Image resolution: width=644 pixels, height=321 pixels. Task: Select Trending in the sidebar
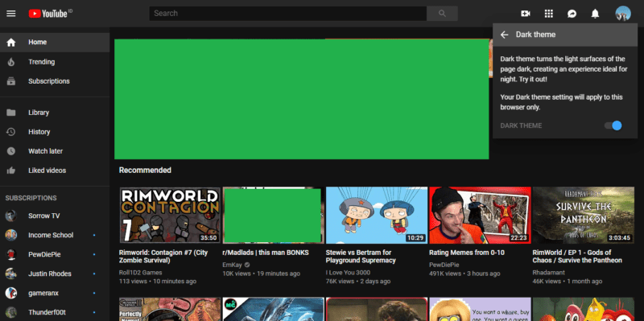point(55,62)
